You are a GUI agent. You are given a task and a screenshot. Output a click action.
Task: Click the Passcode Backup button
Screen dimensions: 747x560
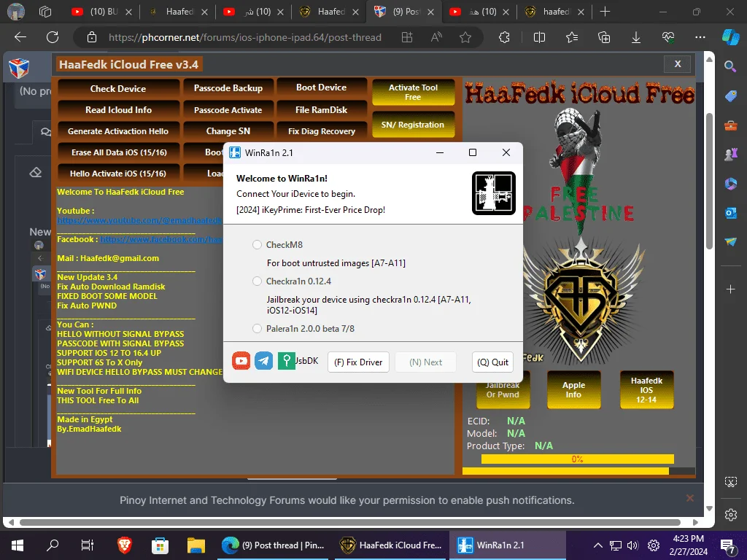(228, 88)
